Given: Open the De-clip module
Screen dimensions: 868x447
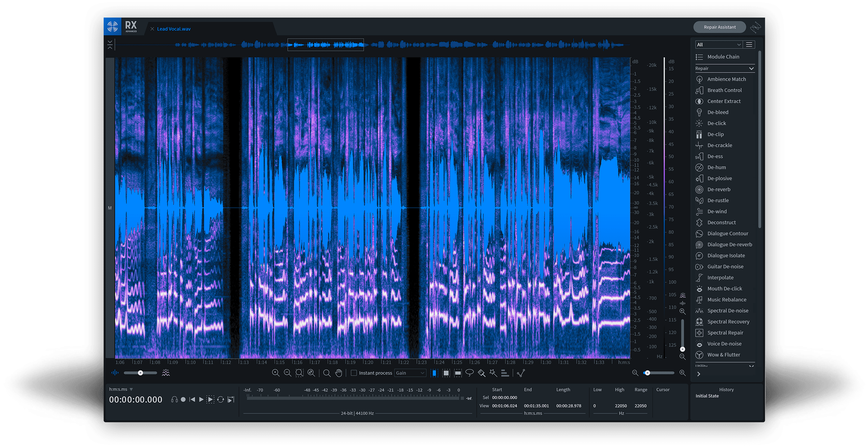Looking at the screenshot, I should pos(725,134).
